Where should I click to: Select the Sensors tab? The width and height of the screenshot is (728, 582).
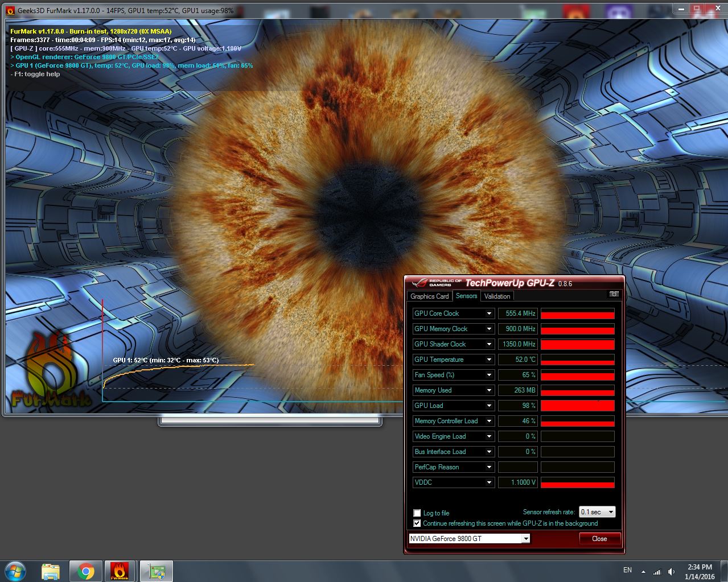tap(466, 296)
